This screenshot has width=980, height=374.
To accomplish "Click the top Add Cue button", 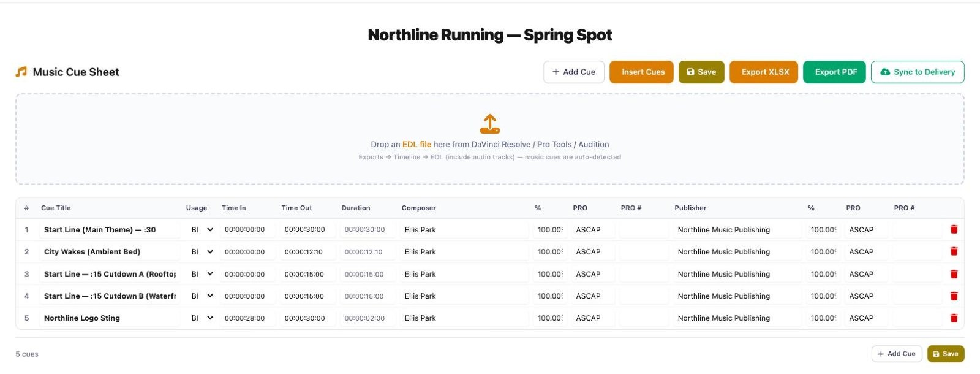I will 574,72.
